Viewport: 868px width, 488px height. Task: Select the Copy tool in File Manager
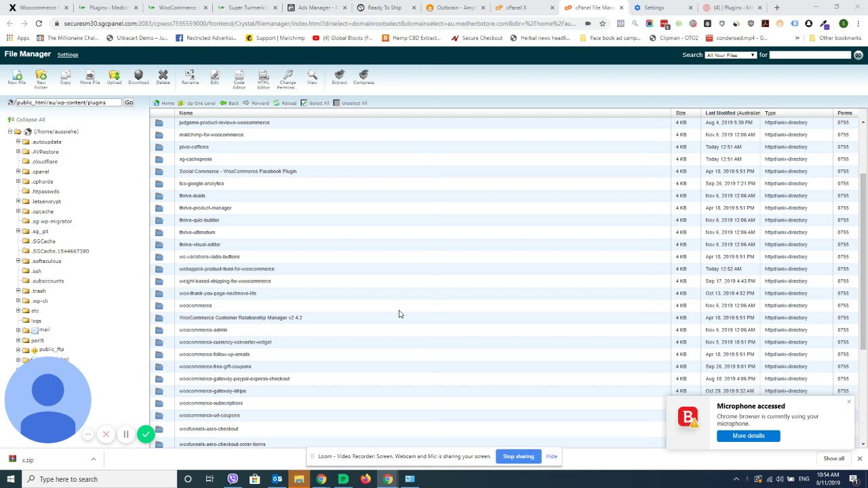65,77
